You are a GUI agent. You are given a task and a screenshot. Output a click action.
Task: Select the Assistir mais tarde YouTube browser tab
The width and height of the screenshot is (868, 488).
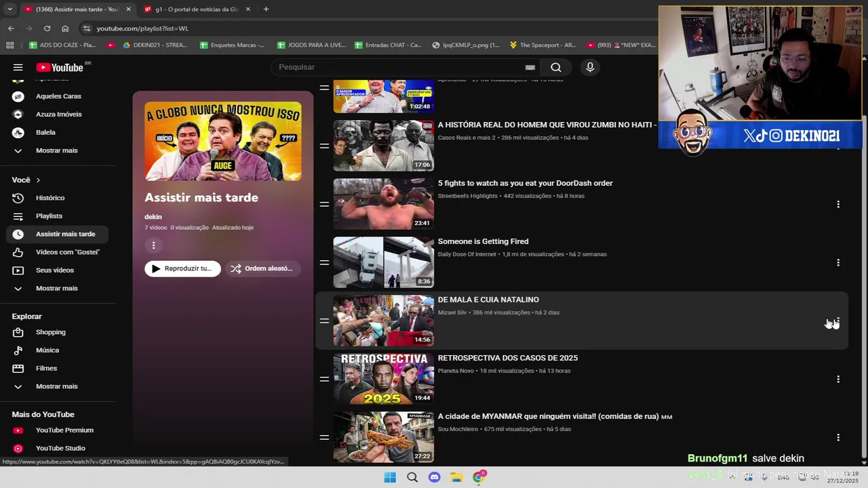coord(77,9)
